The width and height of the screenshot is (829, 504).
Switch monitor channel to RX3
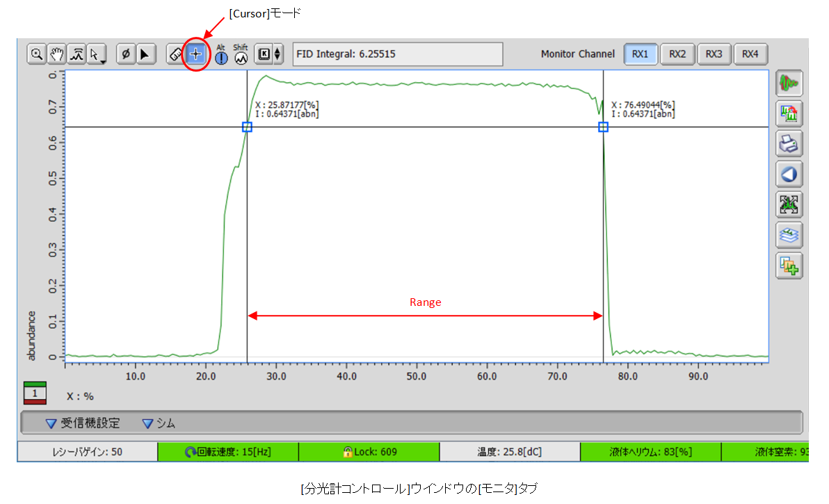pos(714,54)
